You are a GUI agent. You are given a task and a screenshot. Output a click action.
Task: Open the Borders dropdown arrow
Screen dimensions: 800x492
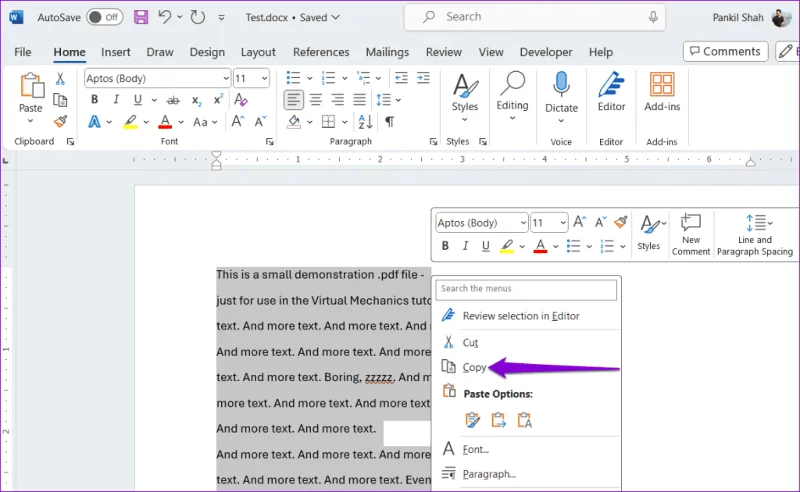click(345, 122)
